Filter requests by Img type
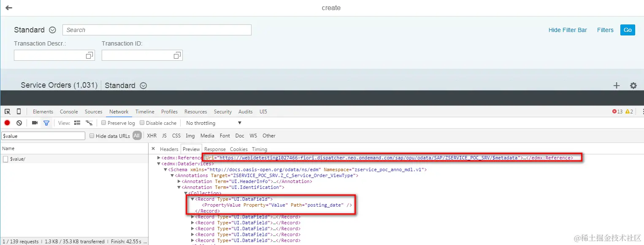The image size is (644, 245). [190, 136]
